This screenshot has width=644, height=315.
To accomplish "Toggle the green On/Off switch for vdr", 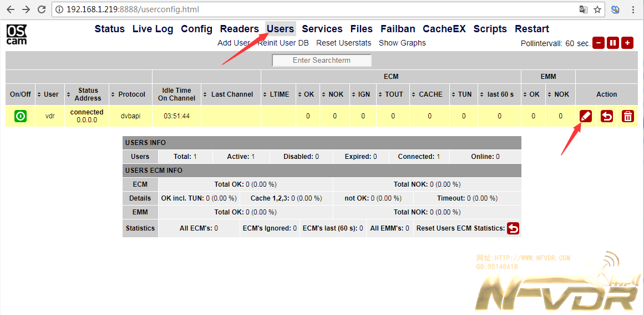I will pyautogui.click(x=21, y=116).
